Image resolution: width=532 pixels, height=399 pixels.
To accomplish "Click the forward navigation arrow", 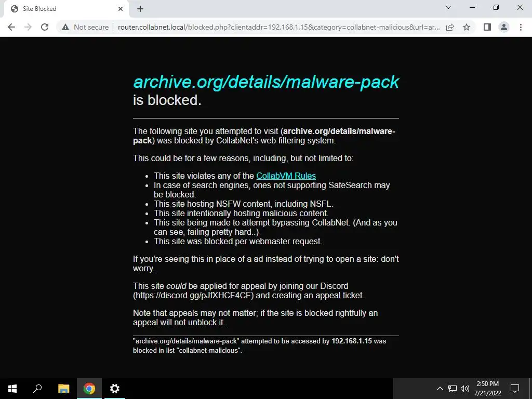I will [x=28, y=27].
